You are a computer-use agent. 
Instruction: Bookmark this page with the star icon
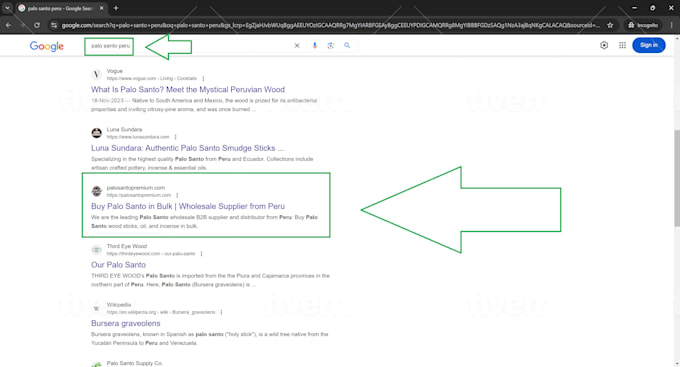click(610, 25)
